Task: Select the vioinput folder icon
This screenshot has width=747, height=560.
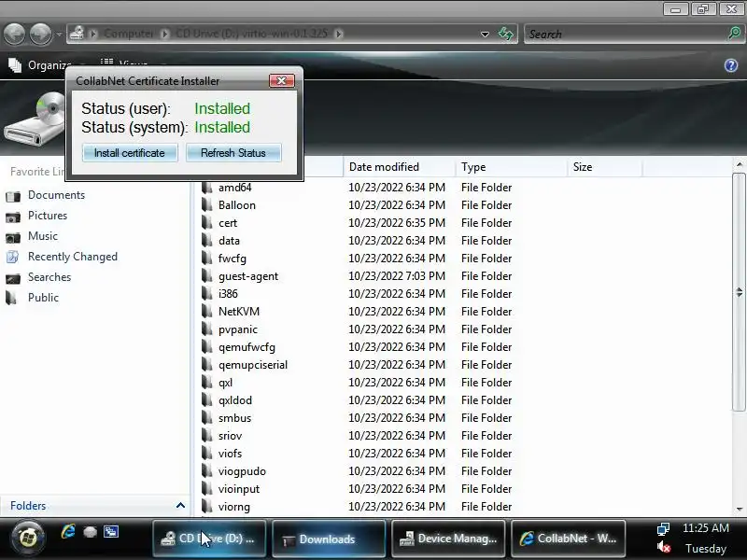Action: pos(206,488)
